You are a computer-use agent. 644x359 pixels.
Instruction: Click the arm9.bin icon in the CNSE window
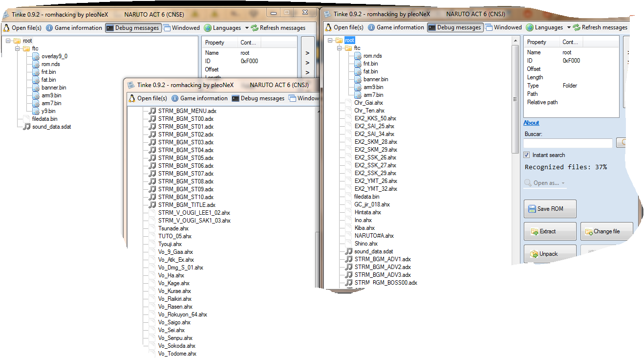tap(36, 95)
